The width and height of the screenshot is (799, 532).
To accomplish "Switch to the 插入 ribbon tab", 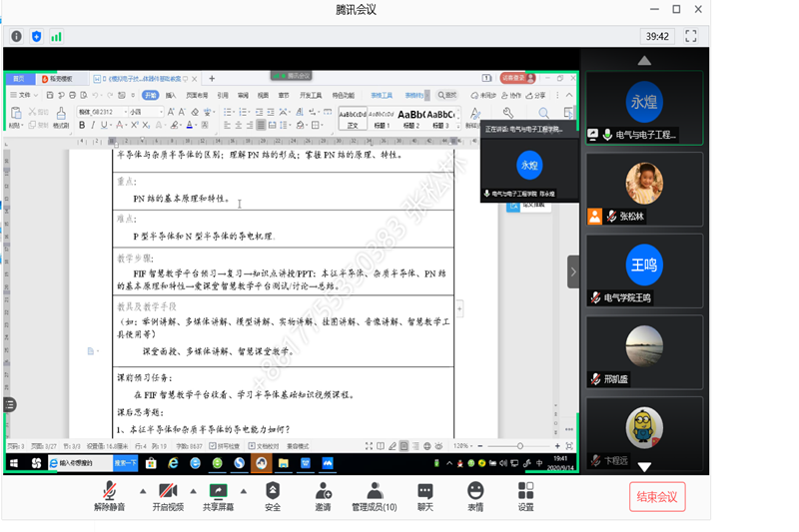I will click(x=171, y=95).
